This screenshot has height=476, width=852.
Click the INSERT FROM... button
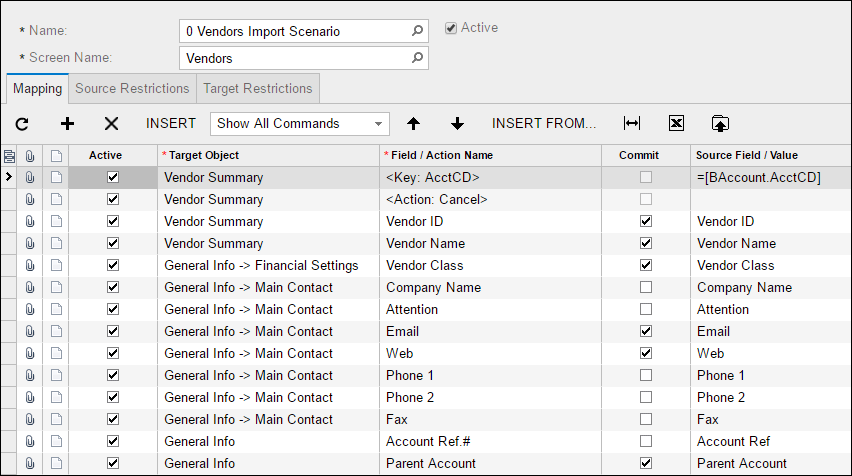[544, 124]
